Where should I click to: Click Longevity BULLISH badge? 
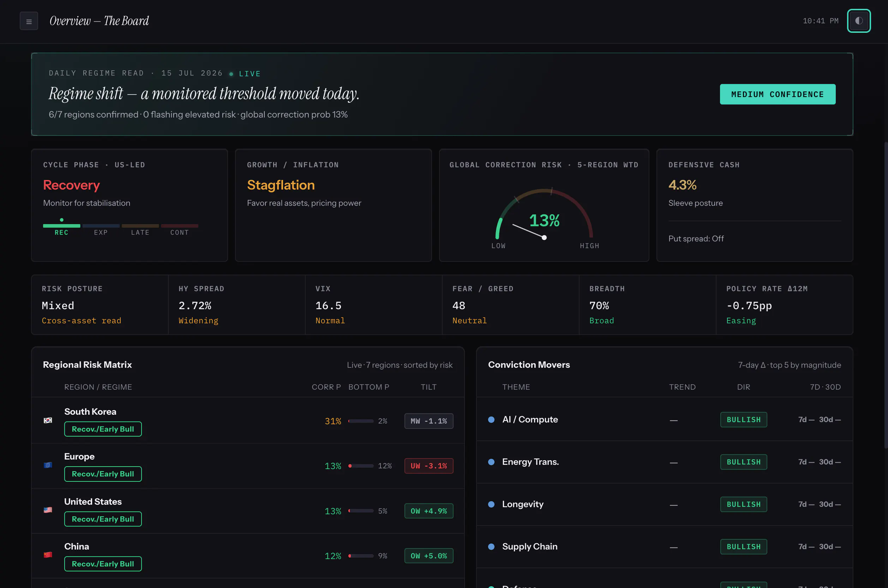click(744, 504)
